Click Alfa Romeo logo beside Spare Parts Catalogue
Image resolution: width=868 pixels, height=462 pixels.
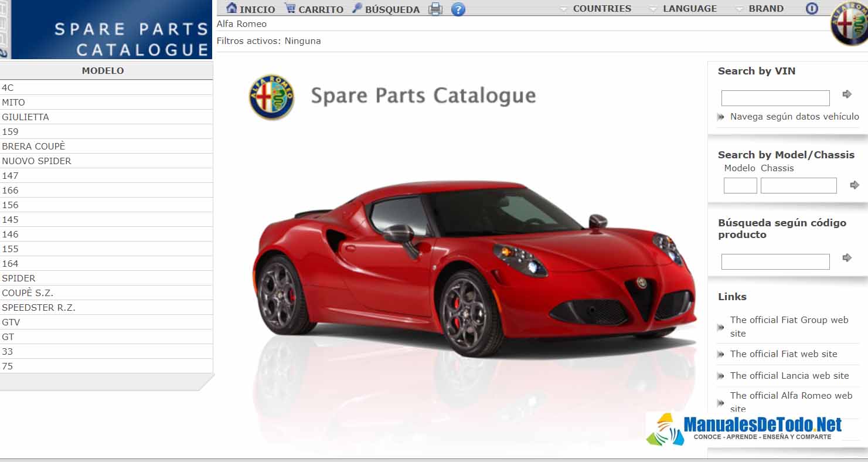click(271, 97)
